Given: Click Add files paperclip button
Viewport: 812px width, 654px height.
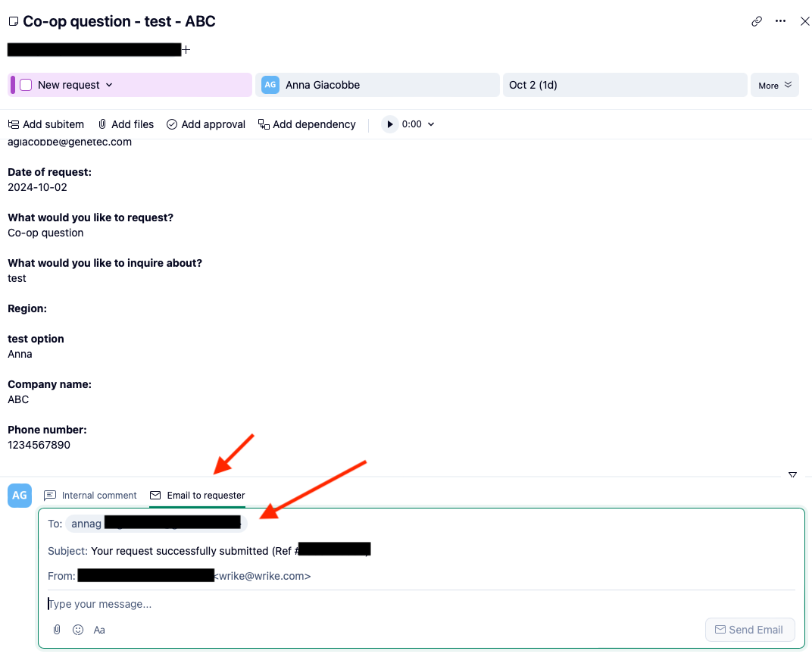Looking at the screenshot, I should (126, 124).
